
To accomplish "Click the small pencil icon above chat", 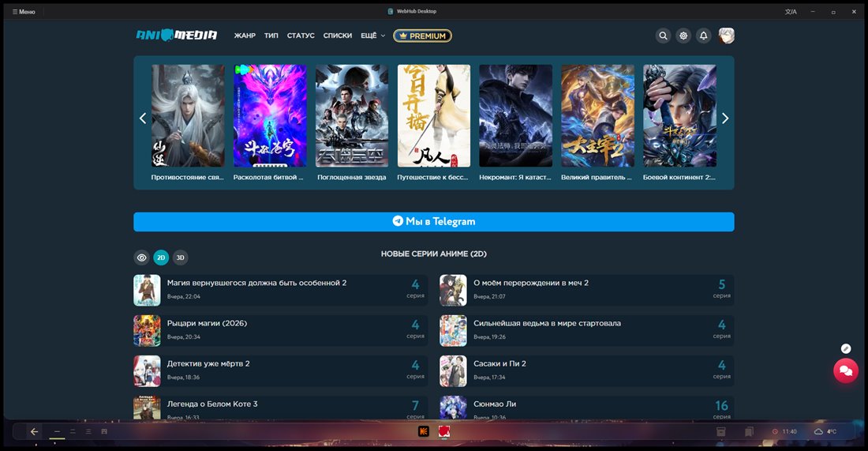I will pos(846,348).
